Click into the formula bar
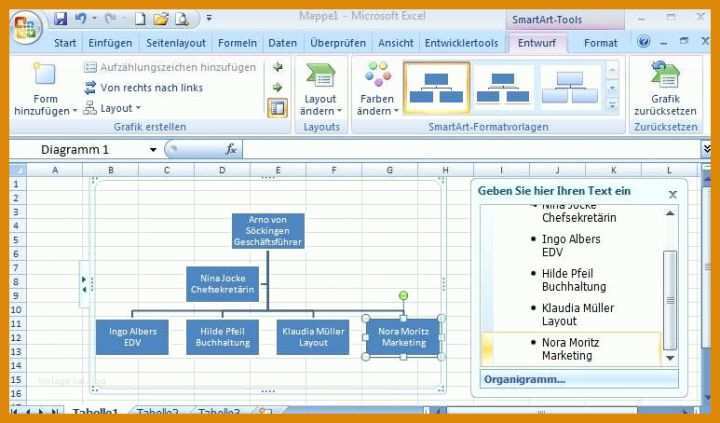Image resolution: width=720 pixels, height=423 pixels. pos(471,150)
